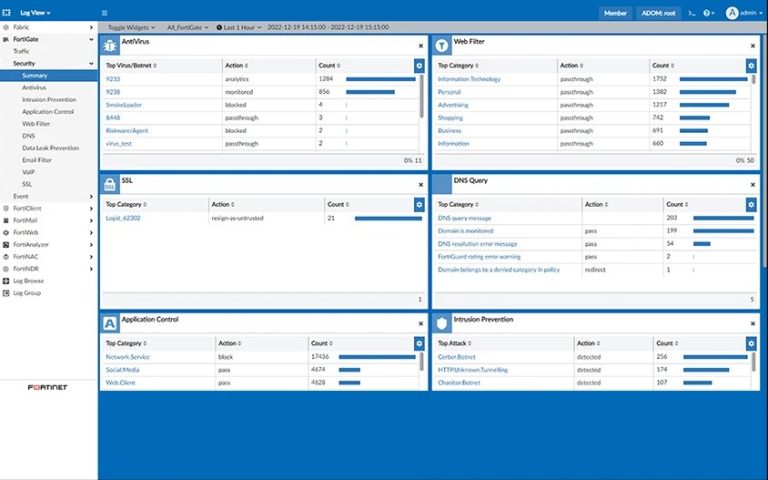Select Antivirus in the sidebar

[34, 88]
